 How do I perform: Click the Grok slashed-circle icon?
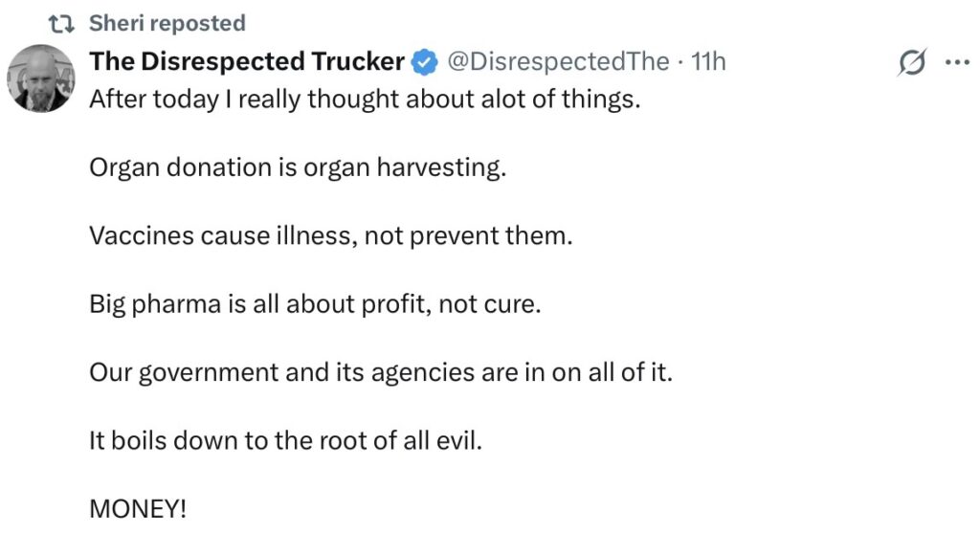[912, 63]
